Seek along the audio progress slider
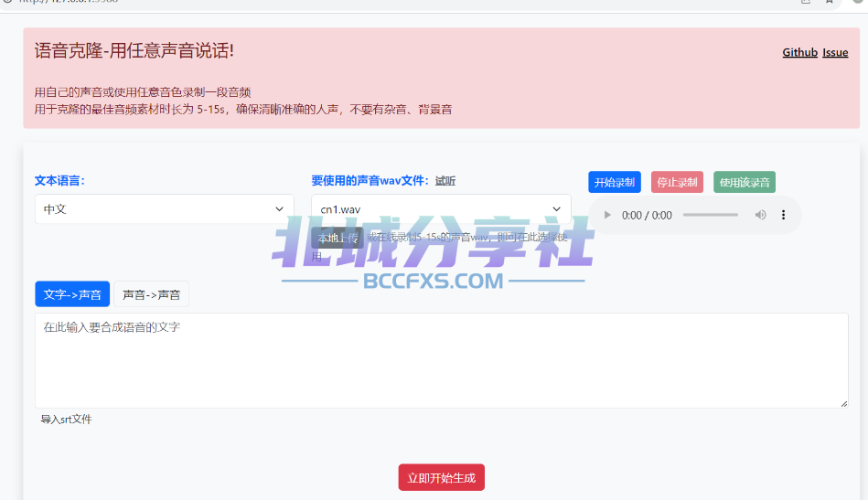Viewport: 868px width, 500px height. click(x=711, y=215)
